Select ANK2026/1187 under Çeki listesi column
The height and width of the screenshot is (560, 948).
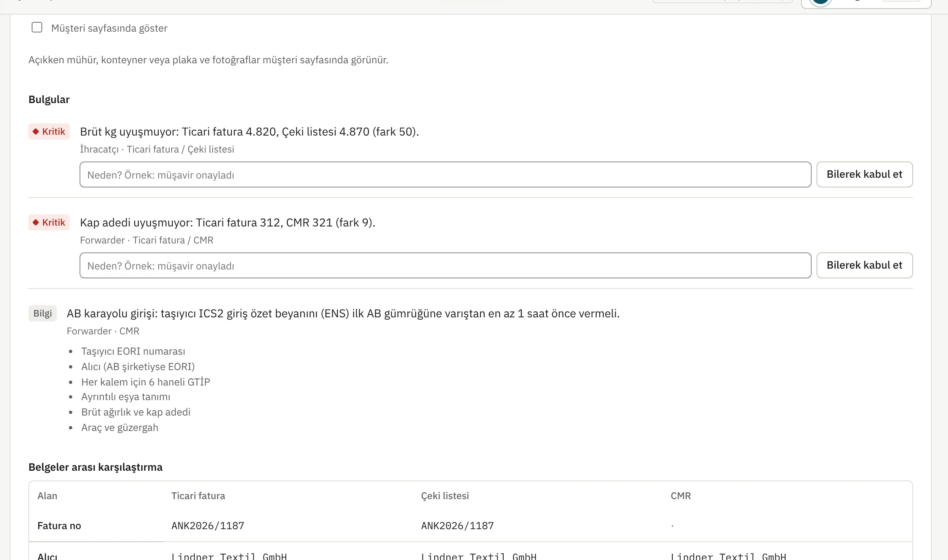(457, 526)
